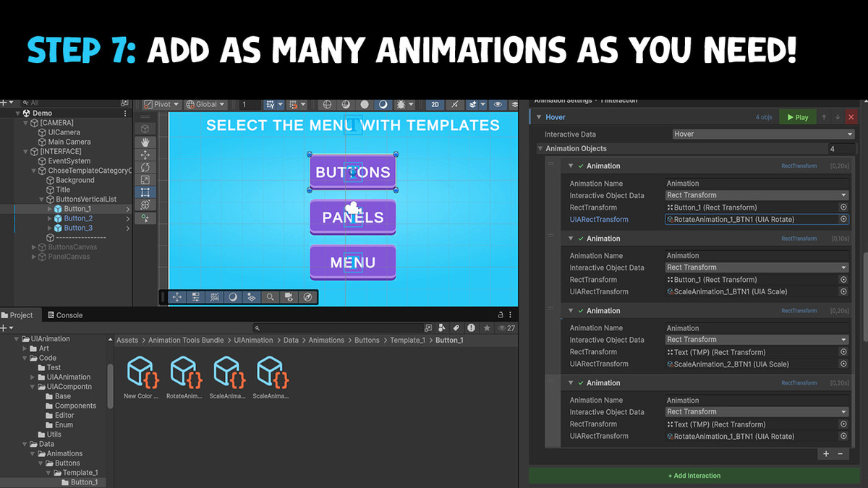Open object picker for highlighted RotateAnimation_1_BTN1 field
The width and height of the screenshot is (868, 488).
(x=843, y=219)
